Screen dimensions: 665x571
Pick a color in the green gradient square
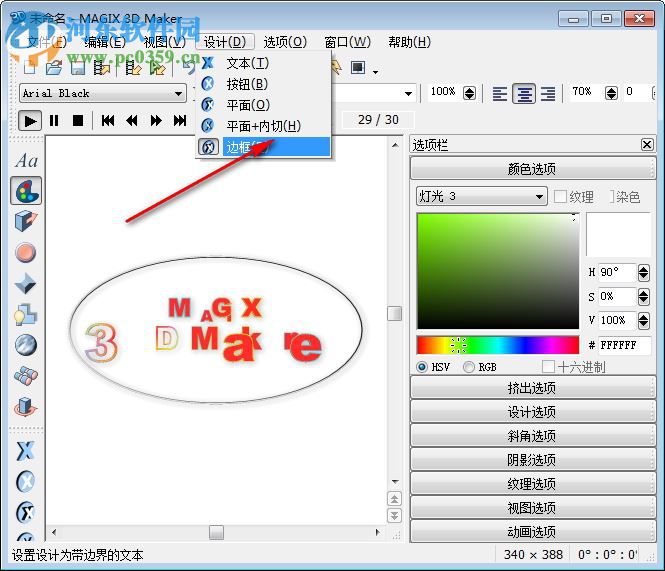tap(498, 271)
